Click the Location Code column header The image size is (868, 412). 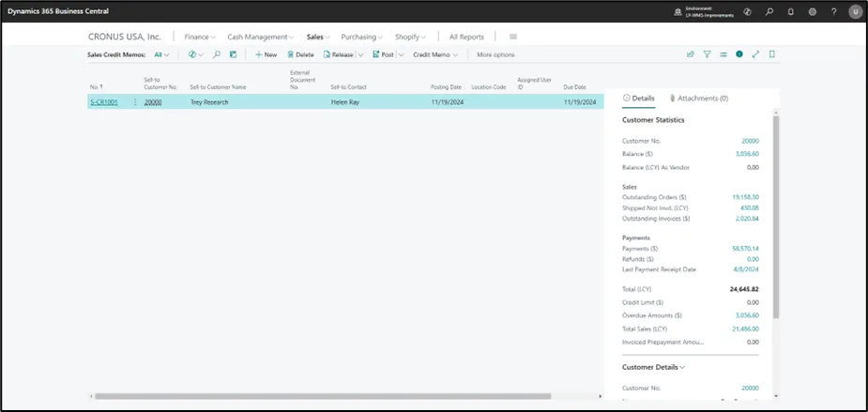coord(488,87)
